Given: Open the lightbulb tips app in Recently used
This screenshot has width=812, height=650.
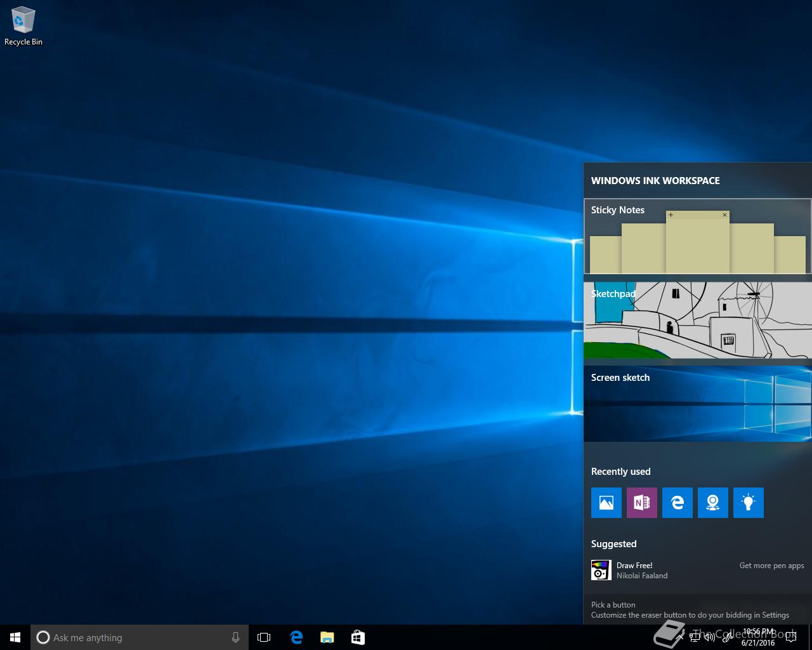Looking at the screenshot, I should 749,503.
